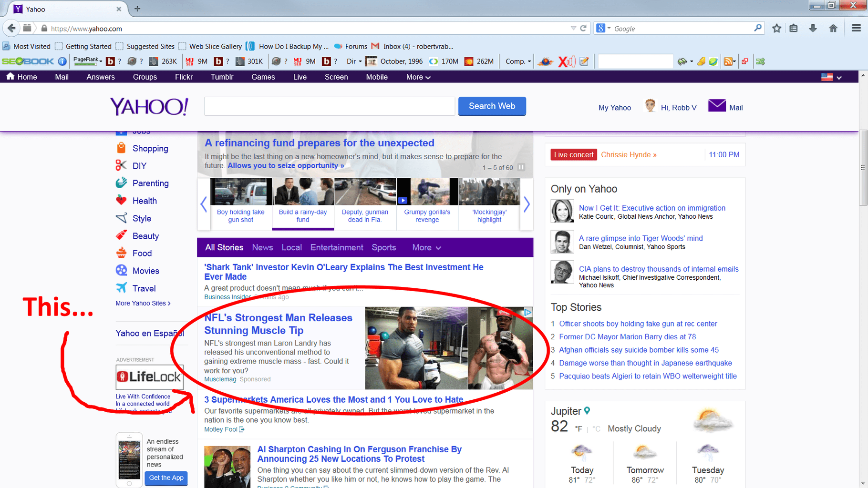This screenshot has height=488, width=868.
Task: Click the Travel airplane icon
Action: pos(121,288)
